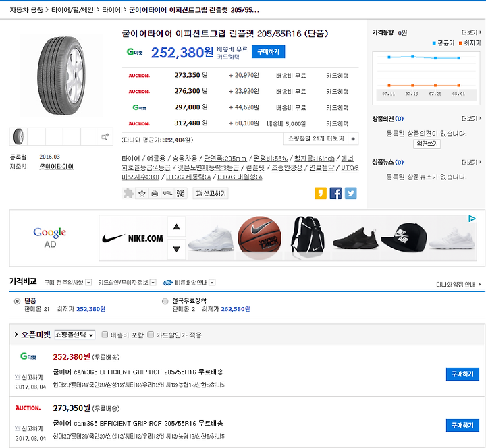Click the 최저가 orange legend marker
This screenshot has width=486, height=448.
460,43
